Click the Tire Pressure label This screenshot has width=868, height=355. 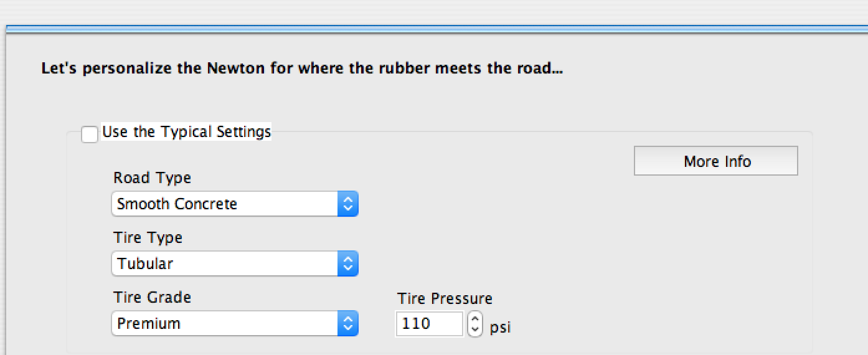(445, 299)
